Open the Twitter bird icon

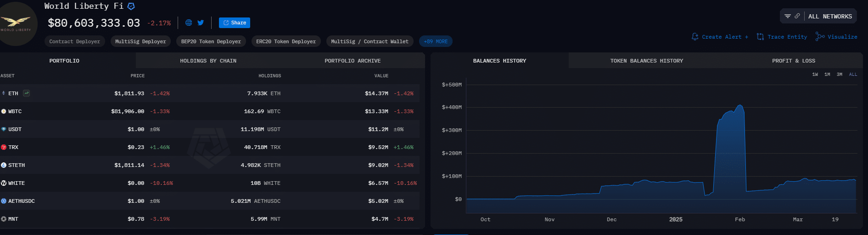pos(201,23)
